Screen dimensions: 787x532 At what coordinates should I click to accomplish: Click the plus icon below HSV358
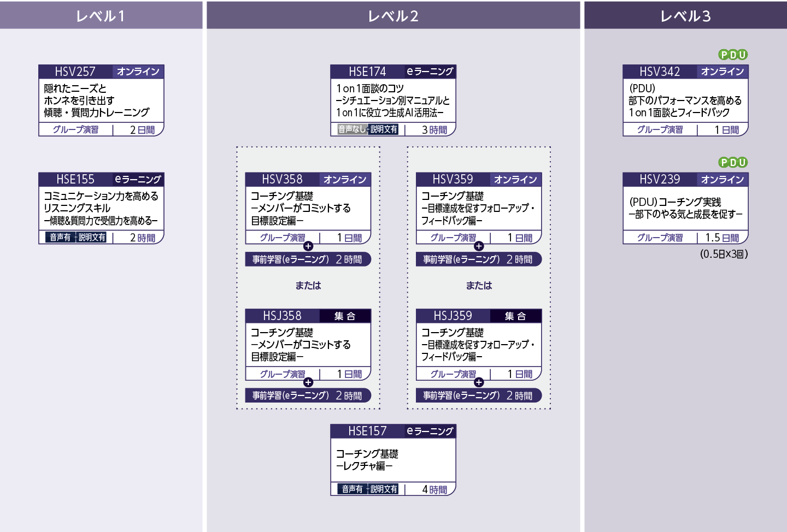[309, 247]
